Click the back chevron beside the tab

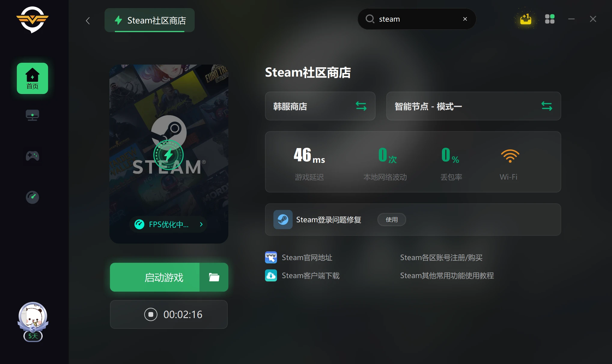click(x=88, y=21)
